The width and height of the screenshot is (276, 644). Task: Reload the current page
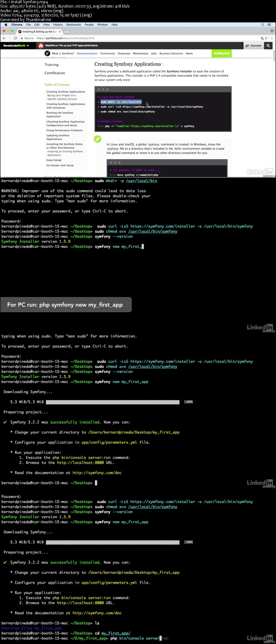coord(15,38)
